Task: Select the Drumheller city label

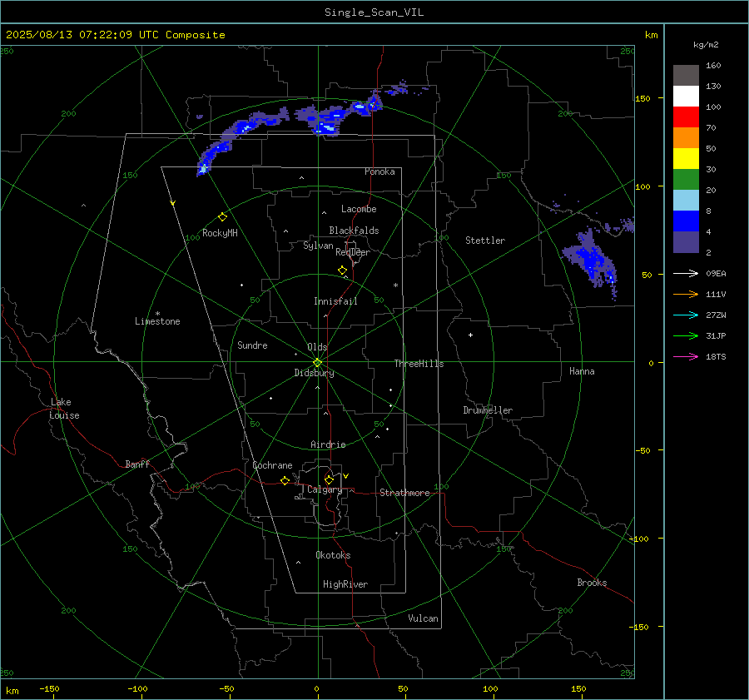Action: [488, 410]
